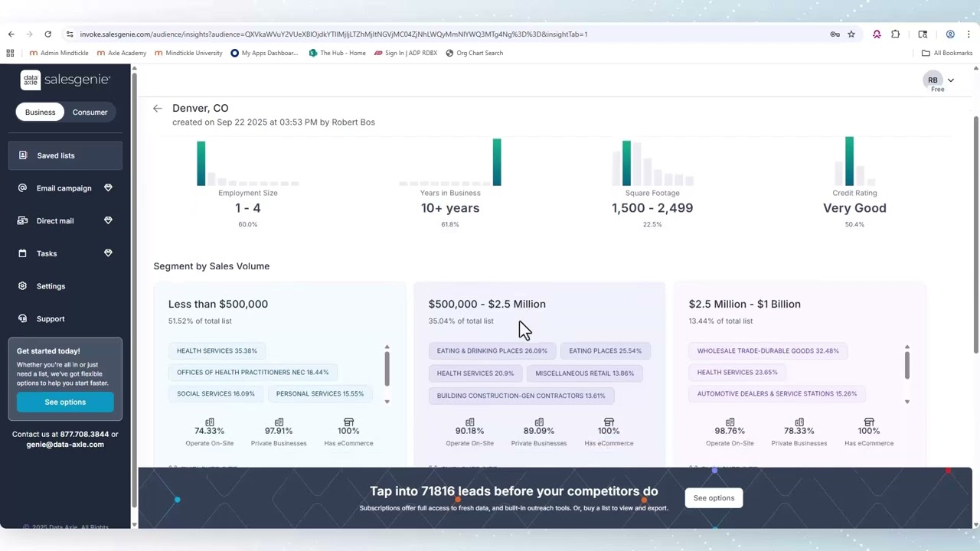Open the browser extensions puzzle icon
This screenshot has width=980, height=551.
tap(895, 34)
